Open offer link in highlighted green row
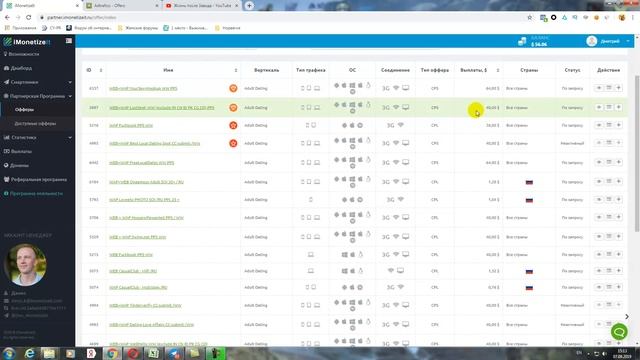The width and height of the screenshot is (640, 360). click(162, 108)
